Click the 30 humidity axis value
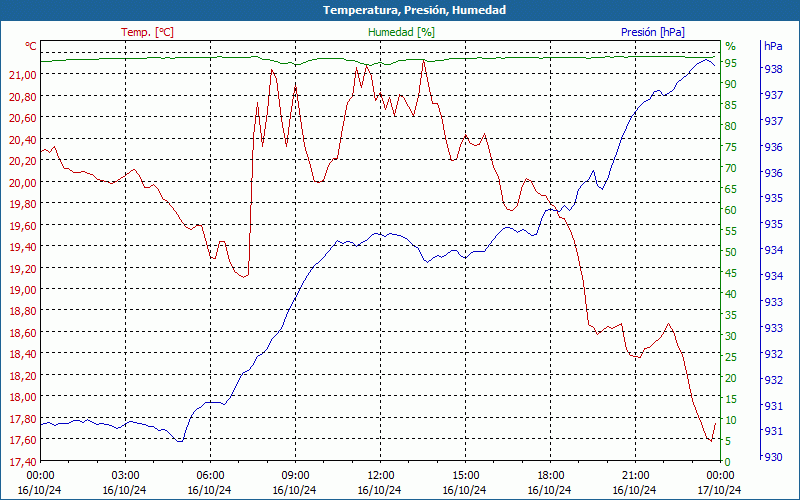Image resolution: width=800 pixels, height=500 pixels. 731,336
